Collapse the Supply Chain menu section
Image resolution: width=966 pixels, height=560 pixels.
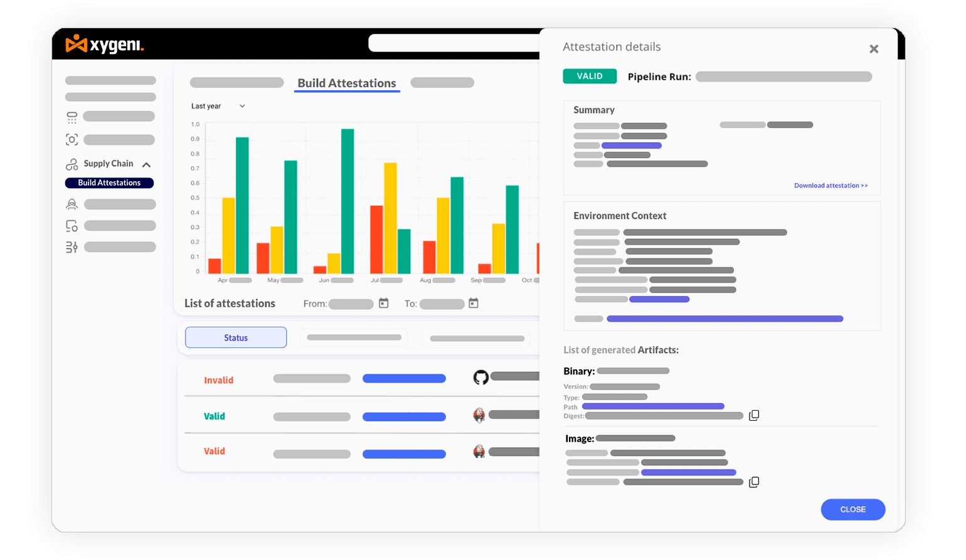click(147, 165)
